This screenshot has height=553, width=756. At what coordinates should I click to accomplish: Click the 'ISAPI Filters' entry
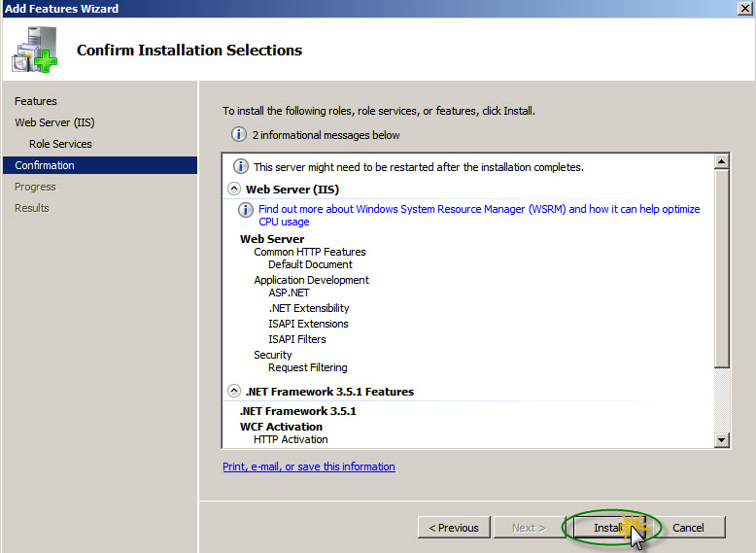tap(297, 339)
